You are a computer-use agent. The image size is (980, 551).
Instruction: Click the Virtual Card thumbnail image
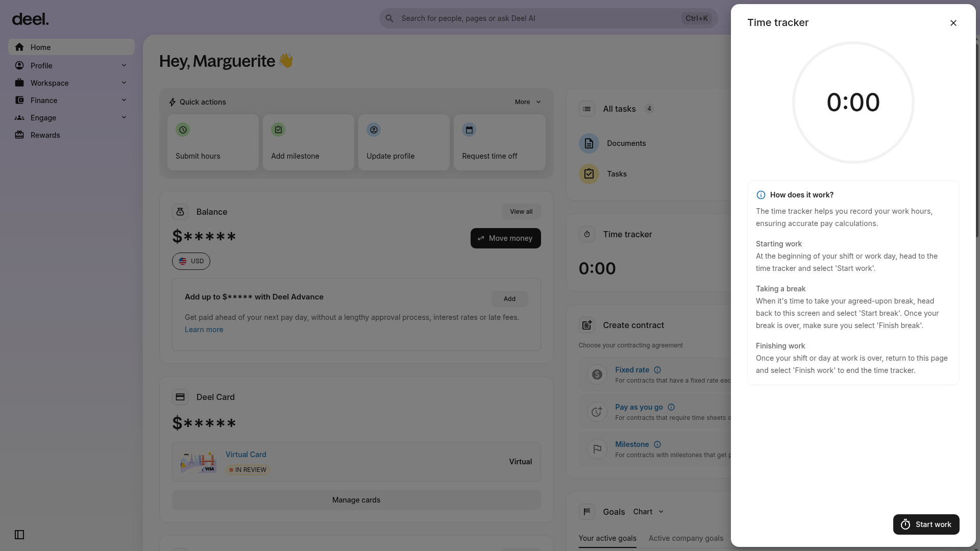coord(198,462)
